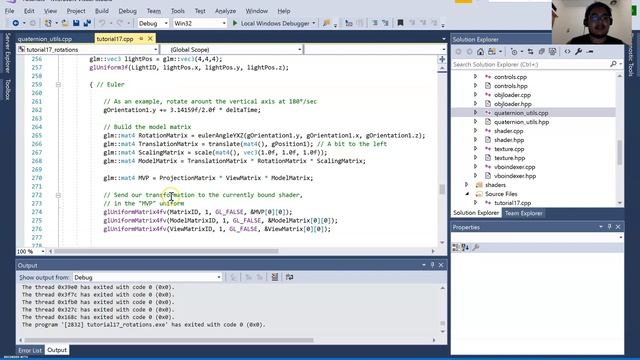Click the Navigate Backward toolbar icon
Viewport: 640px width, 360px height.
coord(16,23)
